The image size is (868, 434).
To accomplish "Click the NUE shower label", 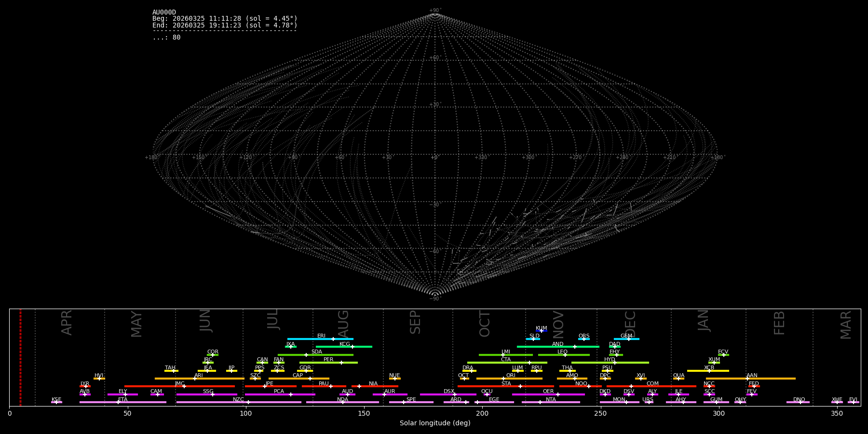I will (x=394, y=376).
